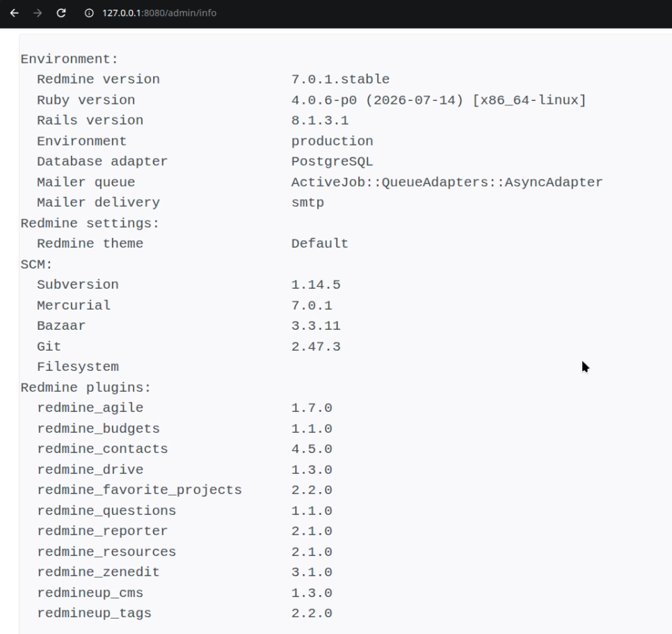Click the browser forward arrow
The height and width of the screenshot is (634, 672).
(38, 13)
